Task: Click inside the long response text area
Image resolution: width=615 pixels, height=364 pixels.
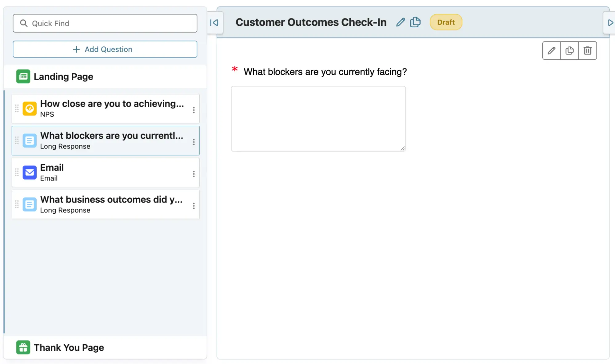Action: point(318,119)
